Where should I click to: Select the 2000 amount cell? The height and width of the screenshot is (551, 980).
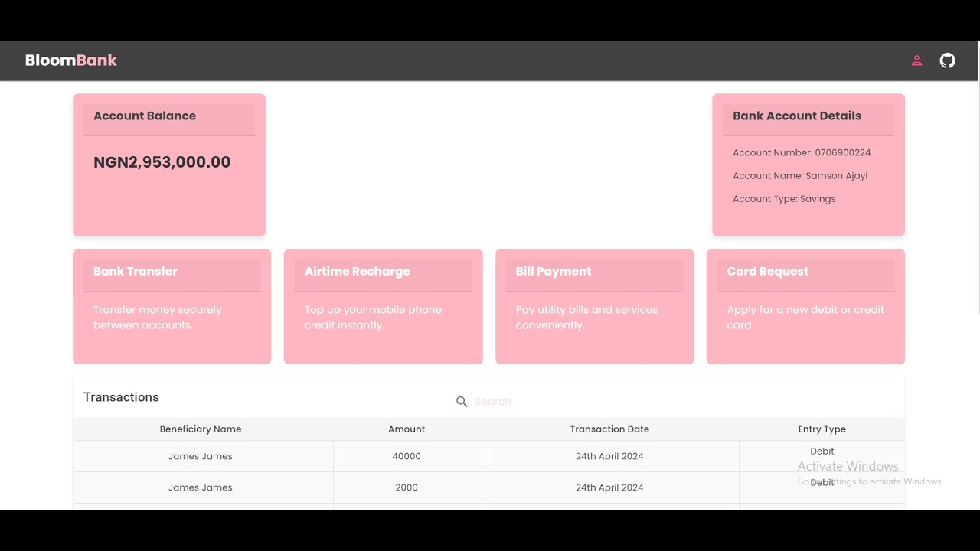tap(407, 487)
